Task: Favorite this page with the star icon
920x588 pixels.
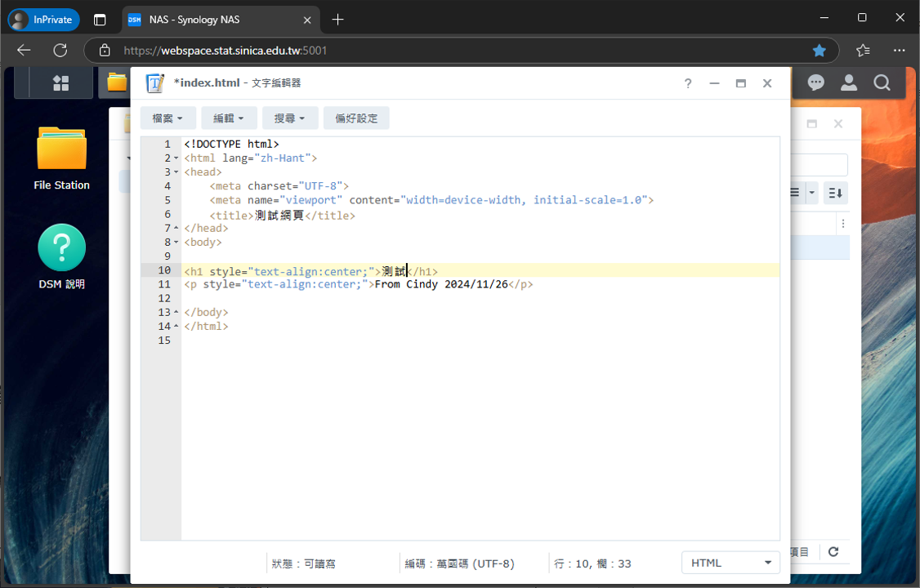Action: (x=819, y=51)
